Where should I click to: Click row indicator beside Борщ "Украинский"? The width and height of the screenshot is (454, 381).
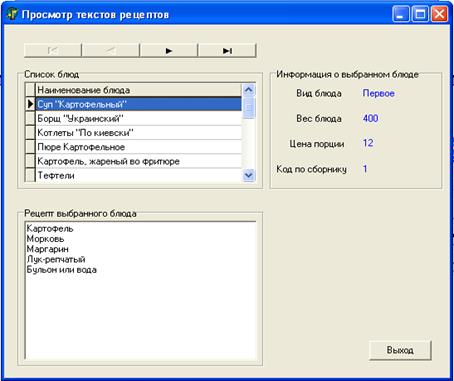pos(30,118)
